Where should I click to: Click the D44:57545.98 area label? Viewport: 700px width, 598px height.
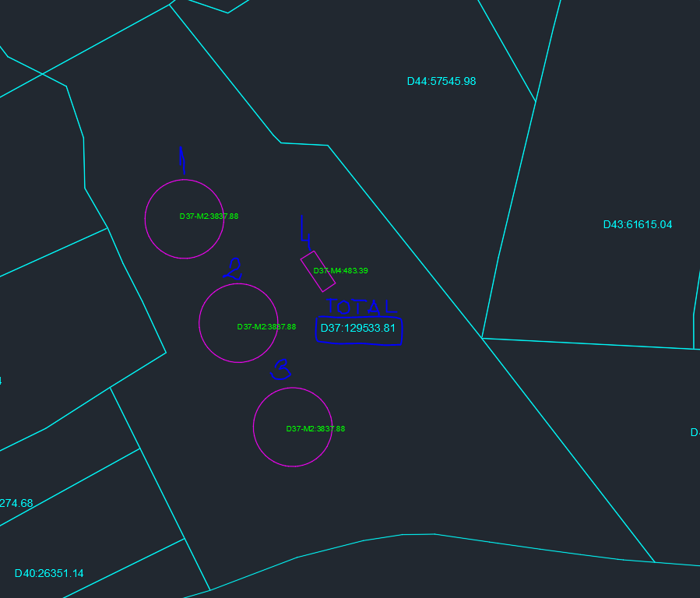click(441, 81)
